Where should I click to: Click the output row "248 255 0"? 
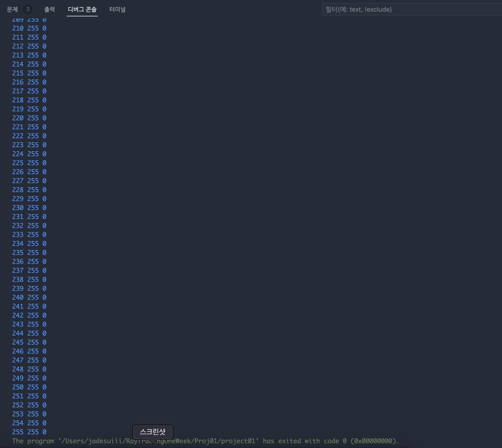pos(29,369)
